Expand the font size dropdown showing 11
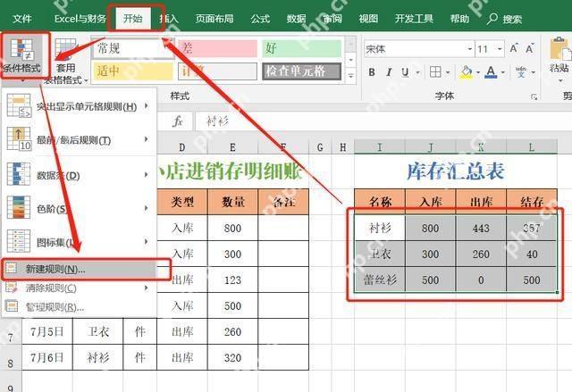The image size is (572, 392). [x=500, y=49]
